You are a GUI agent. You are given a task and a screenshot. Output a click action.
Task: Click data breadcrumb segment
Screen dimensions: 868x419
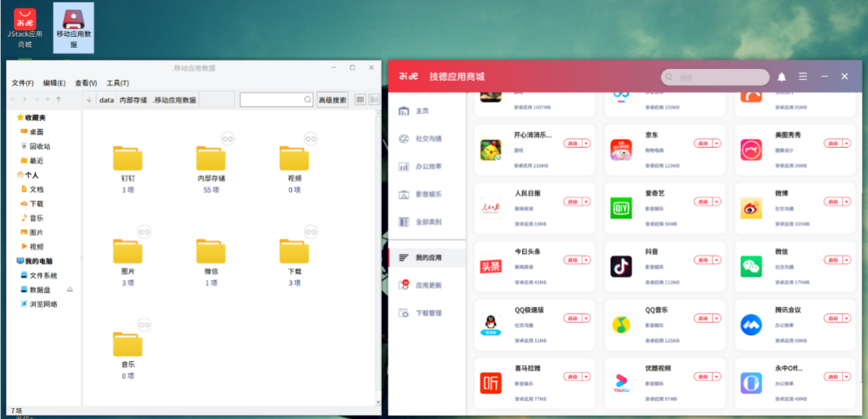click(106, 100)
